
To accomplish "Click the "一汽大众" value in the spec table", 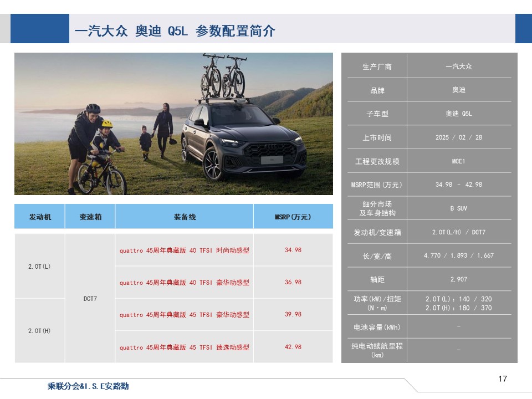I will (459, 66).
